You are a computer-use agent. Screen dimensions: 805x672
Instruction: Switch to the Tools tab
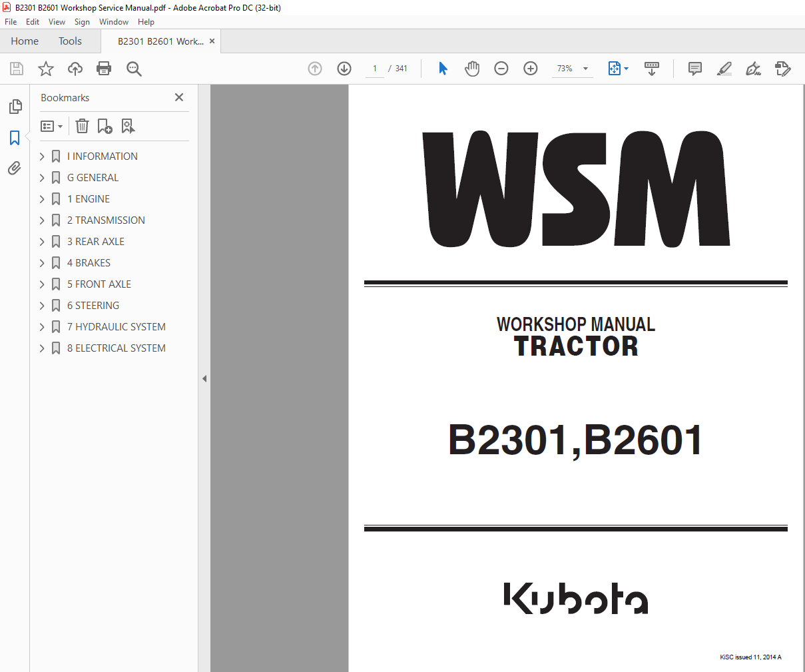pos(70,41)
